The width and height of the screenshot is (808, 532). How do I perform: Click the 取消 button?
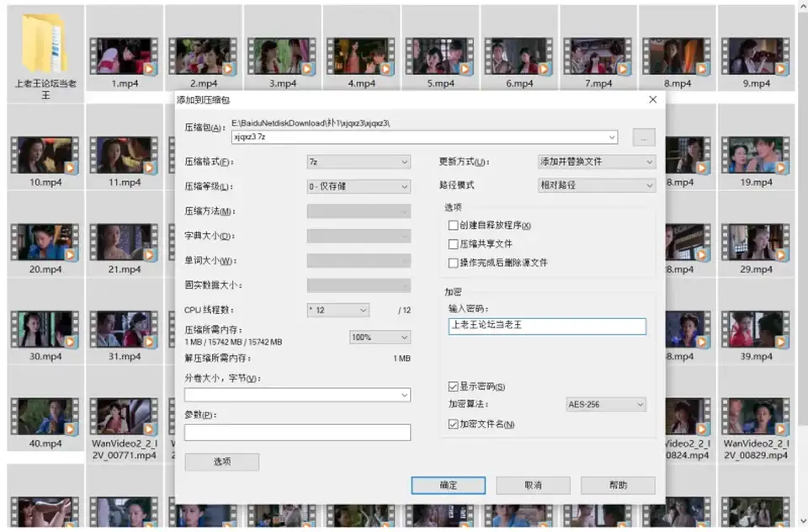pos(533,485)
